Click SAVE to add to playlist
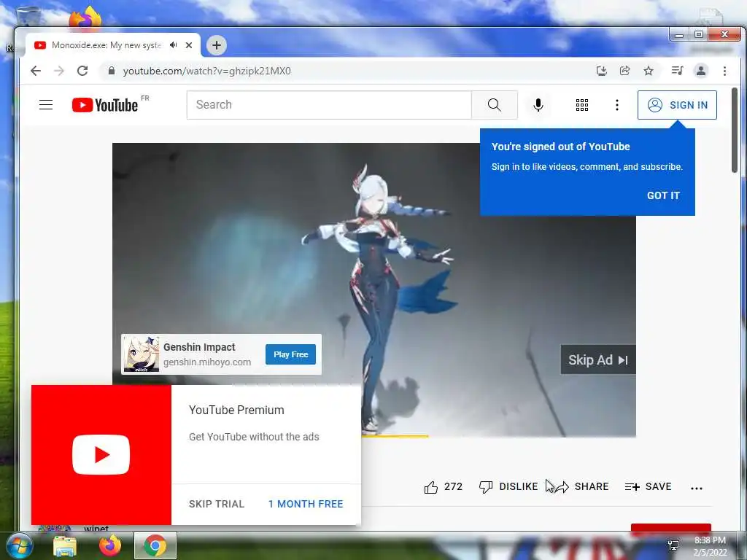 [x=648, y=486]
